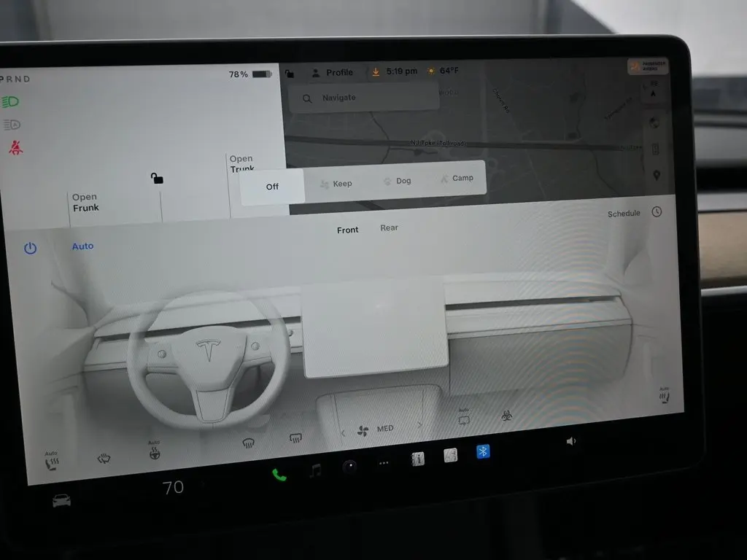Viewport: 747px width, 560px height.
Task: Tap the software update download icon
Action: (x=376, y=71)
